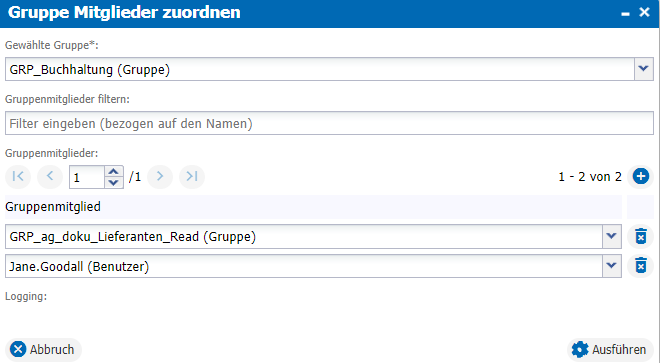Focus the Gruppenmitglieder filter input field
660x363 pixels.
(329, 123)
